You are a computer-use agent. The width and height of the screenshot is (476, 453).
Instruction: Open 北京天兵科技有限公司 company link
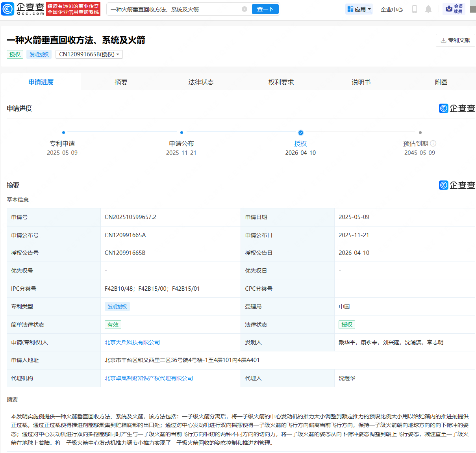tap(132, 342)
